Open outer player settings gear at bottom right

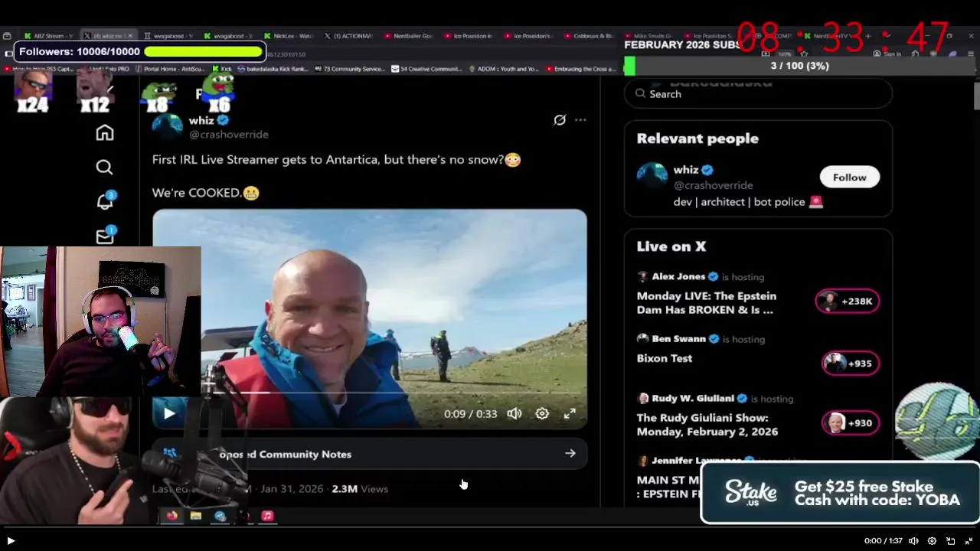click(x=932, y=540)
